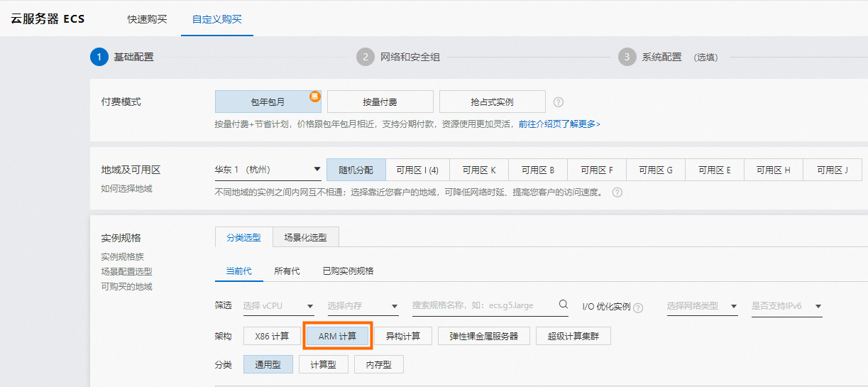868x387 pixels.
Task: Switch to 自定义购买 tab
Action: [216, 19]
